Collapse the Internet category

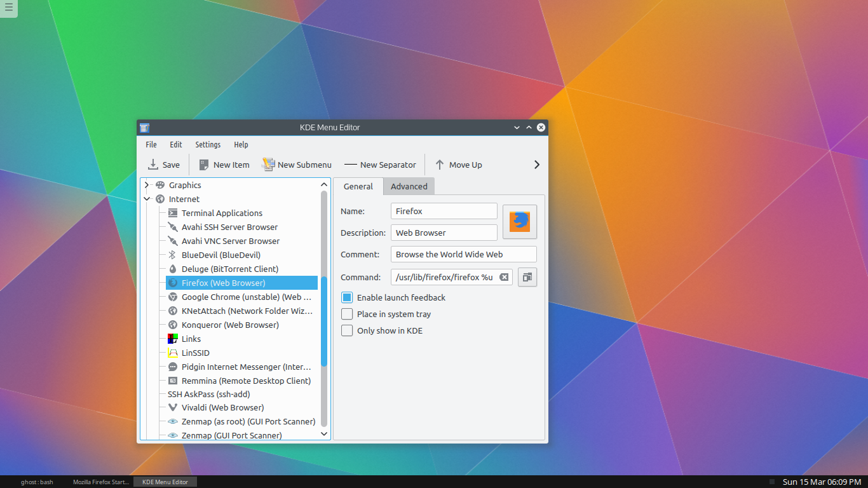(x=147, y=199)
